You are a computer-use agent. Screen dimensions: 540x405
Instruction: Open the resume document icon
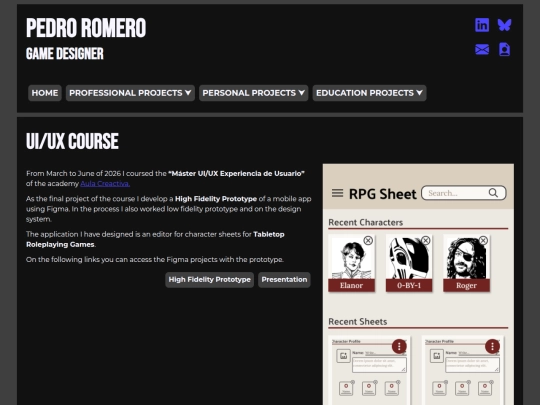click(504, 50)
